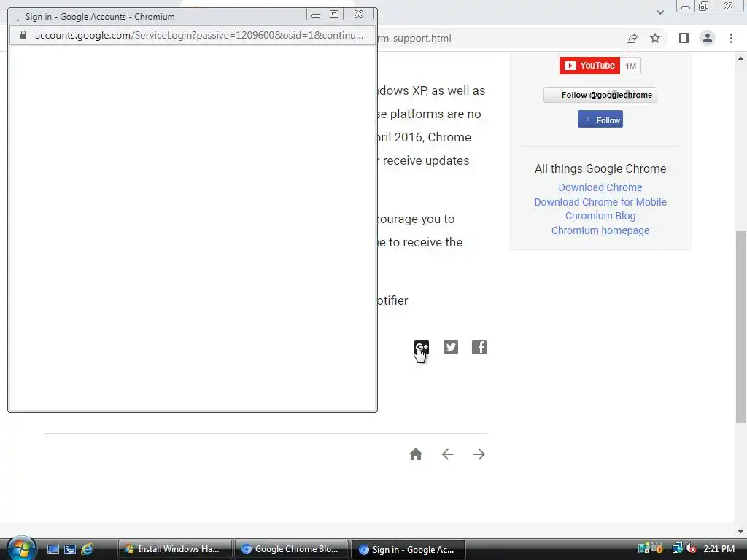Share the post on Twitter
747x560 pixels.
click(x=451, y=347)
